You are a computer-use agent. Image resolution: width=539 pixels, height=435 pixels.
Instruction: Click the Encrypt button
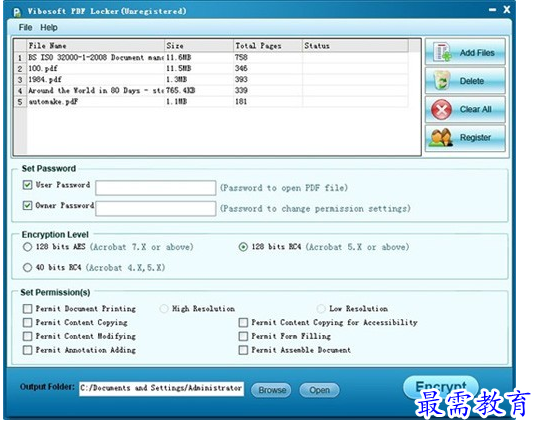click(441, 387)
